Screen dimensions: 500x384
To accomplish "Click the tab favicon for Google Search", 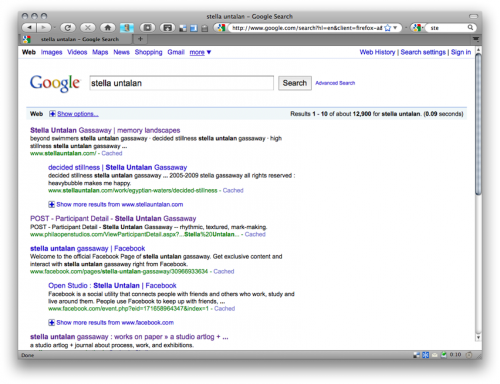I will [x=26, y=39].
